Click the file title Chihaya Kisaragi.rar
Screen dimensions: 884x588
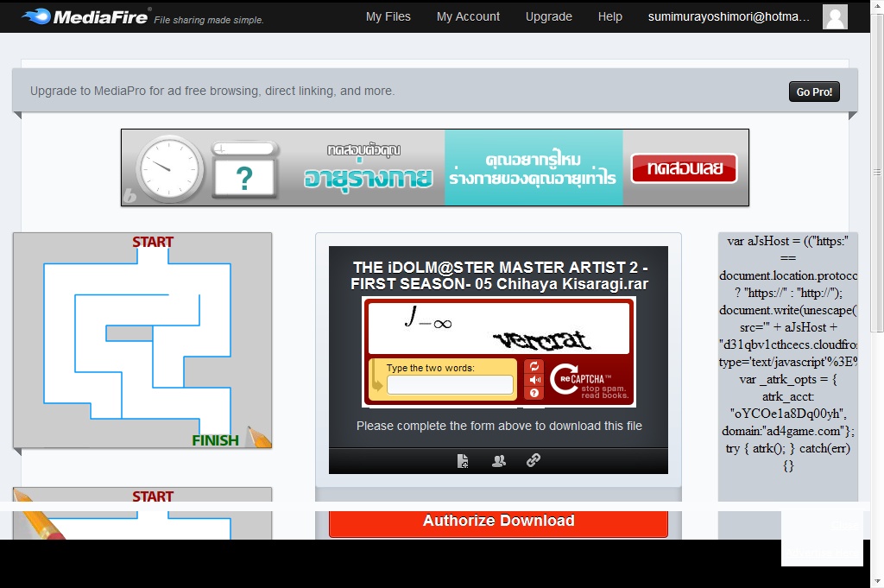click(499, 275)
